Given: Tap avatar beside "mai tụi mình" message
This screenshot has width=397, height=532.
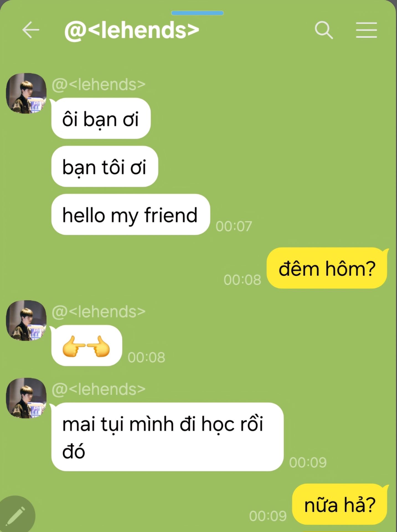Looking at the screenshot, I should [x=26, y=398].
